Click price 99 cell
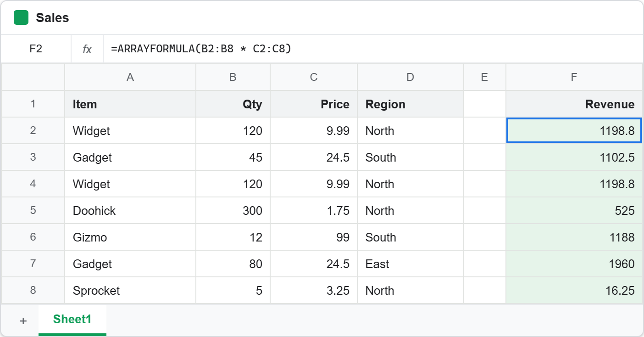The width and height of the screenshot is (644, 337). coord(314,237)
